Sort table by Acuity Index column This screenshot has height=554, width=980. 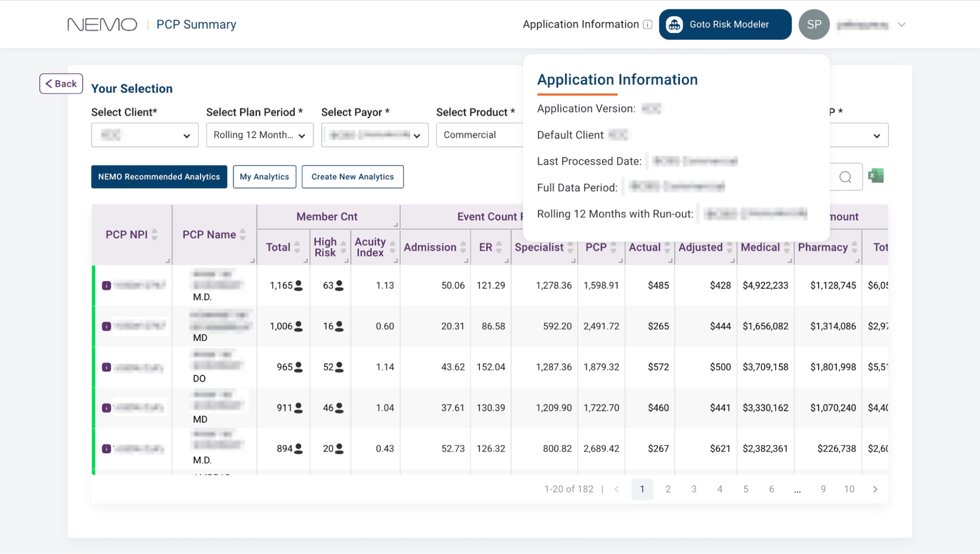[x=392, y=247]
